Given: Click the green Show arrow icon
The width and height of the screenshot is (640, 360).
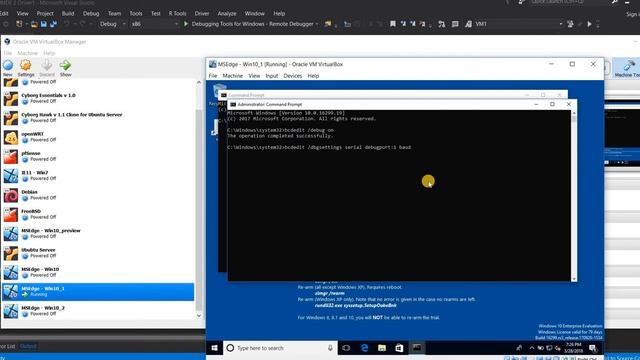Looking at the screenshot, I should pyautogui.click(x=65, y=65).
